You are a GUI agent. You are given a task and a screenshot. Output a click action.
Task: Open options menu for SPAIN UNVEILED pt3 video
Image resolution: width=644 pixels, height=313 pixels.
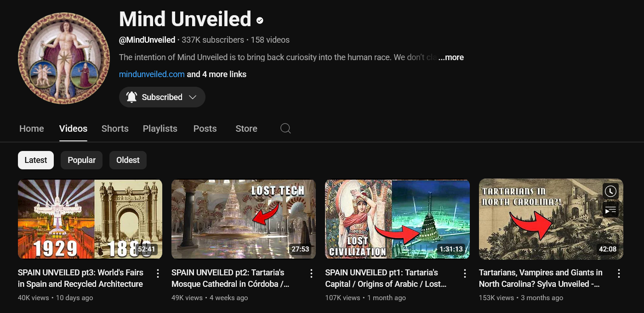pos(158,274)
